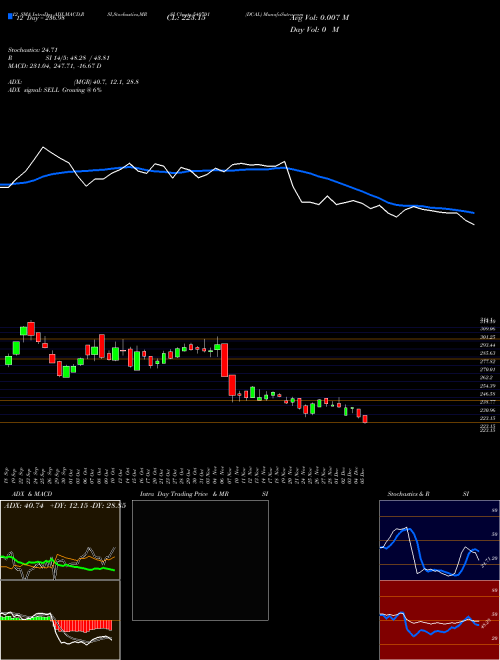Click the 'SI 14/3: 48.28 / 43.81' value
500x660 pixels.
pos(78,58)
